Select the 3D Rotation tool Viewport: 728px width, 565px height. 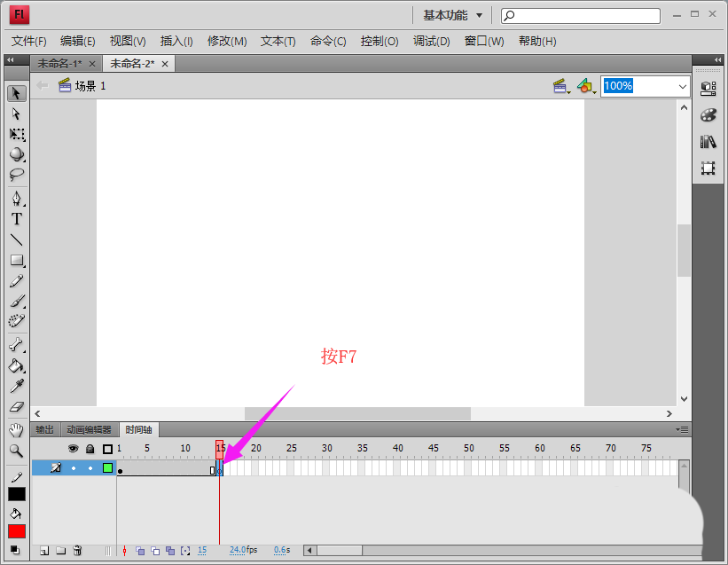(17, 154)
